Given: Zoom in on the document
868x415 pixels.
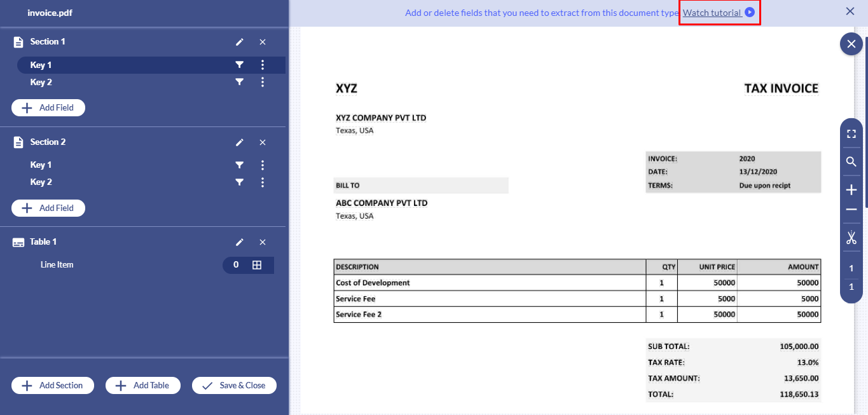Looking at the screenshot, I should tap(851, 190).
